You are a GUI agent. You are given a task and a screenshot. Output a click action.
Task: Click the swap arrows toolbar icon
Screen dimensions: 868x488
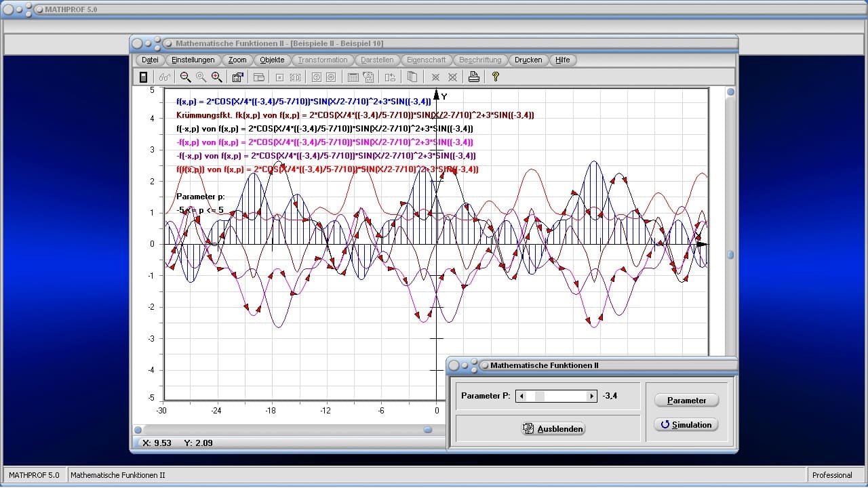391,77
